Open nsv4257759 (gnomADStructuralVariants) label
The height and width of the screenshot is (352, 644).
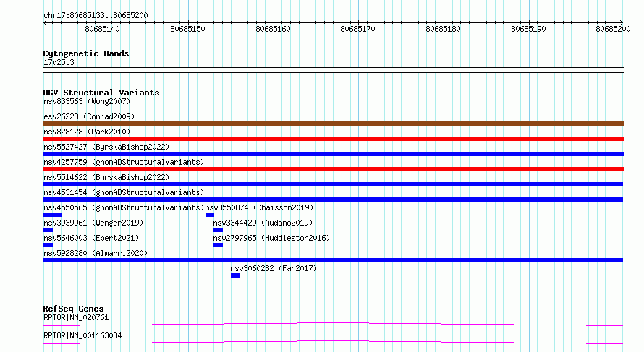[x=124, y=162]
